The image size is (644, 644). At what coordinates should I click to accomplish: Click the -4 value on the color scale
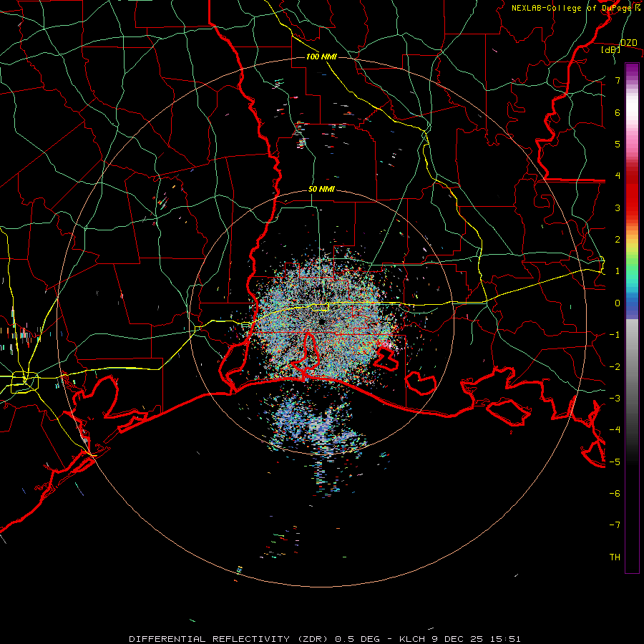pyautogui.click(x=615, y=430)
